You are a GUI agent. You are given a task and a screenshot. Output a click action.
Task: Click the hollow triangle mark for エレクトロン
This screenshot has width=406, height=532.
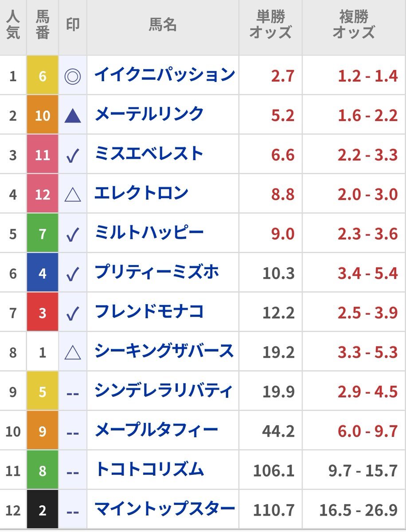(73, 194)
